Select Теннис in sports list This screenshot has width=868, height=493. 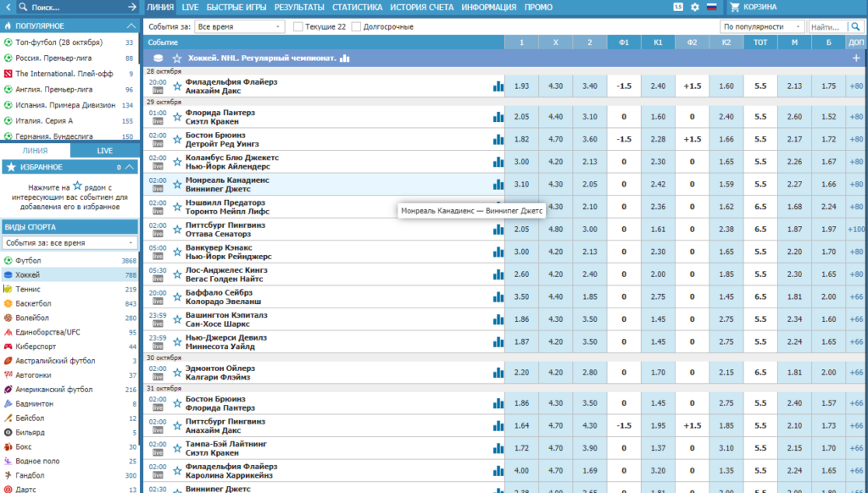pos(70,290)
